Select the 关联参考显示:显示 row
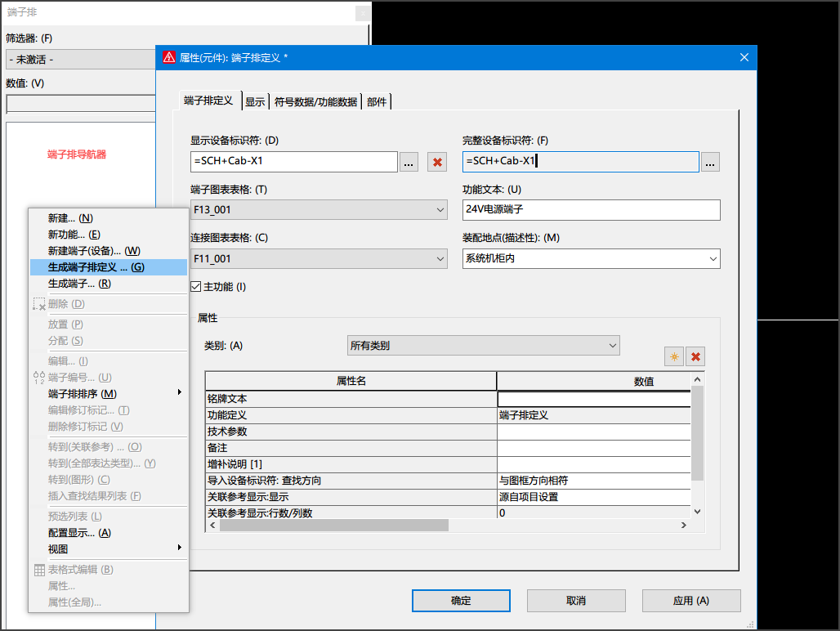The width and height of the screenshot is (840, 631). tap(351, 497)
